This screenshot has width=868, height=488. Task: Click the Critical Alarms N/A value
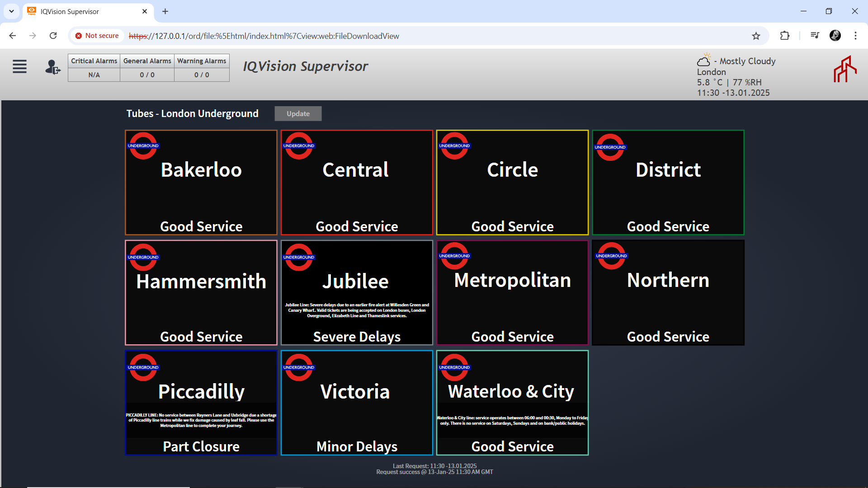click(94, 75)
